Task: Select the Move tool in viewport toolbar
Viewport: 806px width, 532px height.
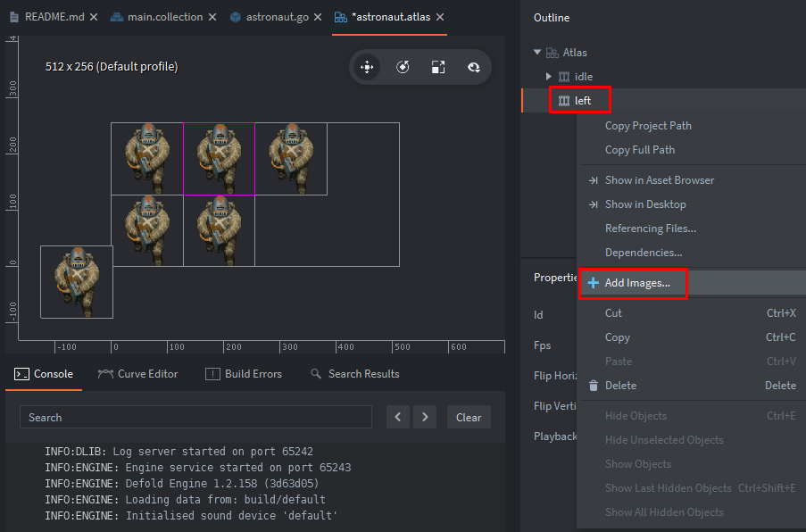Action: (x=367, y=67)
